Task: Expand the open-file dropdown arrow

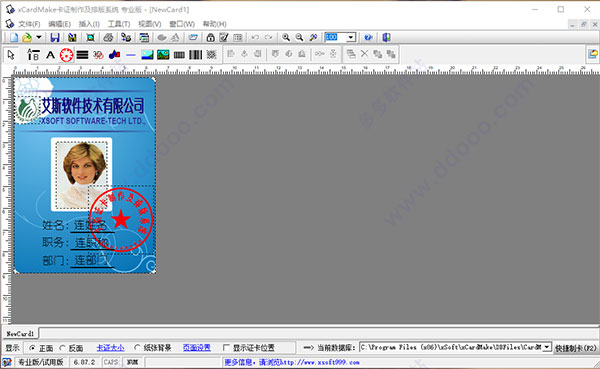Action: tap(39, 37)
